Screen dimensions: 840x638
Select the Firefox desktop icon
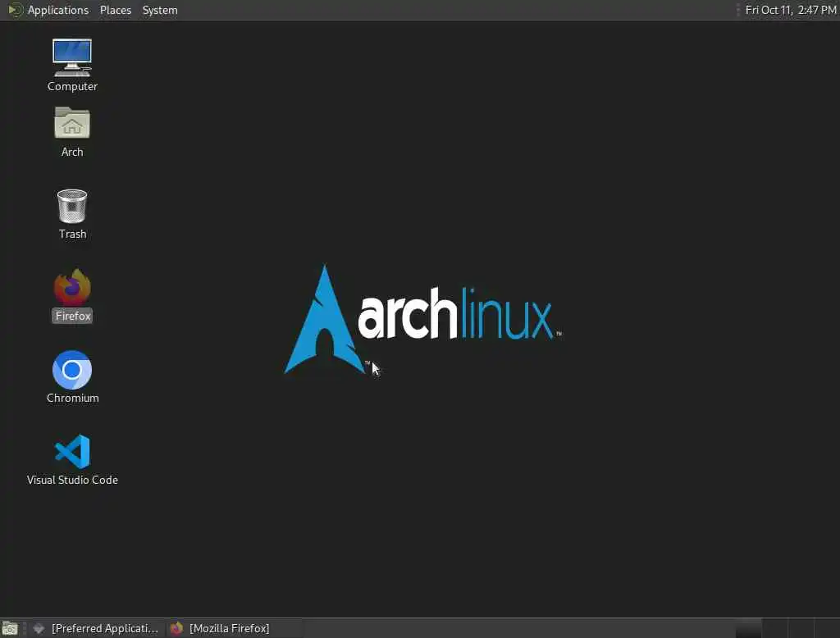tap(72, 287)
